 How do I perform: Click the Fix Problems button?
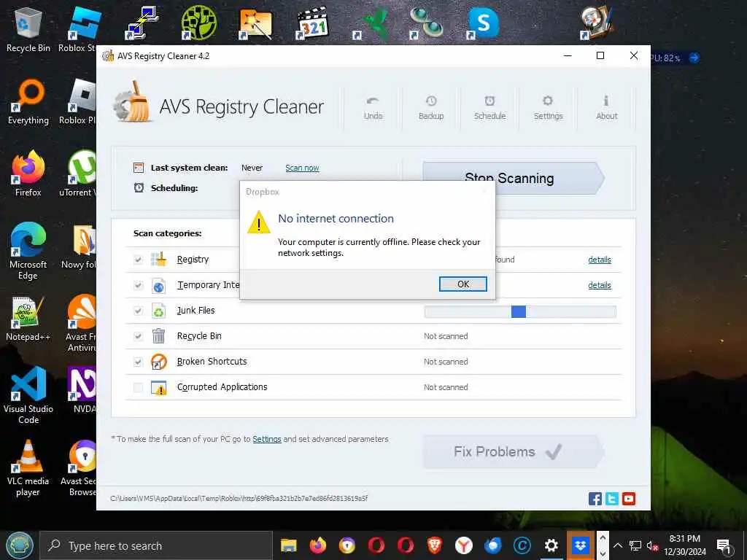tap(514, 451)
